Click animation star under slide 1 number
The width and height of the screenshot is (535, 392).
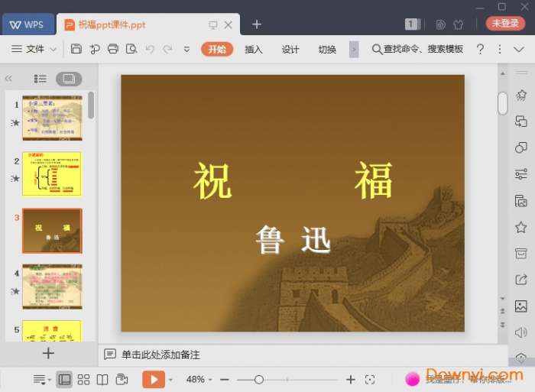[15, 122]
